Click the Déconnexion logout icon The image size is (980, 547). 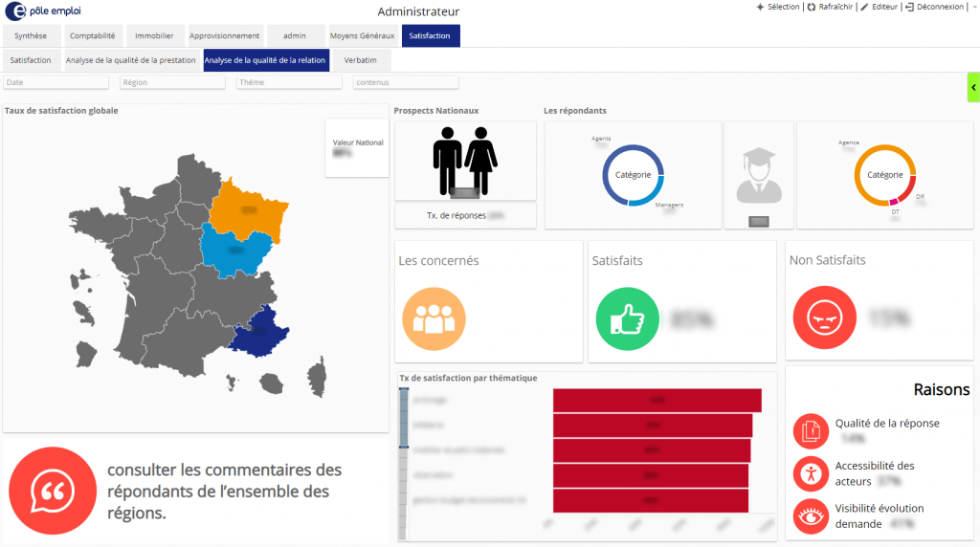coord(909,7)
